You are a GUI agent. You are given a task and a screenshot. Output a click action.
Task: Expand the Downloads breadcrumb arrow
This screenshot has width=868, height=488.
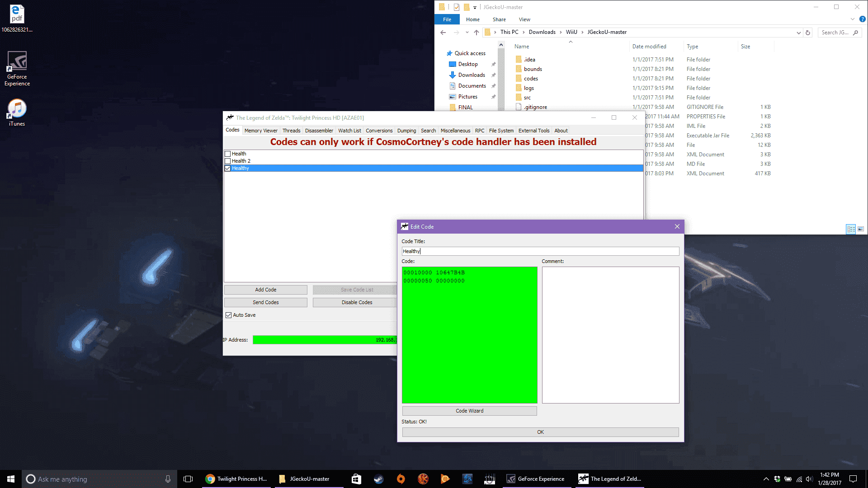(561, 32)
